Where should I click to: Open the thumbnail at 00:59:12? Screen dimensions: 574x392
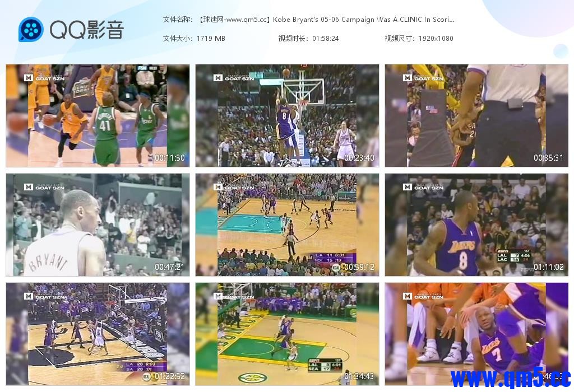(x=287, y=225)
